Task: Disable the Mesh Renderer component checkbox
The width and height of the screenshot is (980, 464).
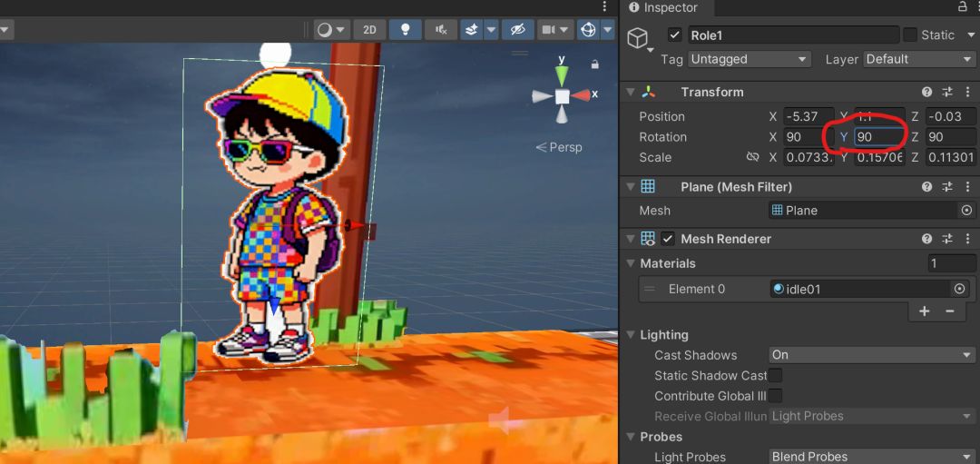Action: pos(668,239)
